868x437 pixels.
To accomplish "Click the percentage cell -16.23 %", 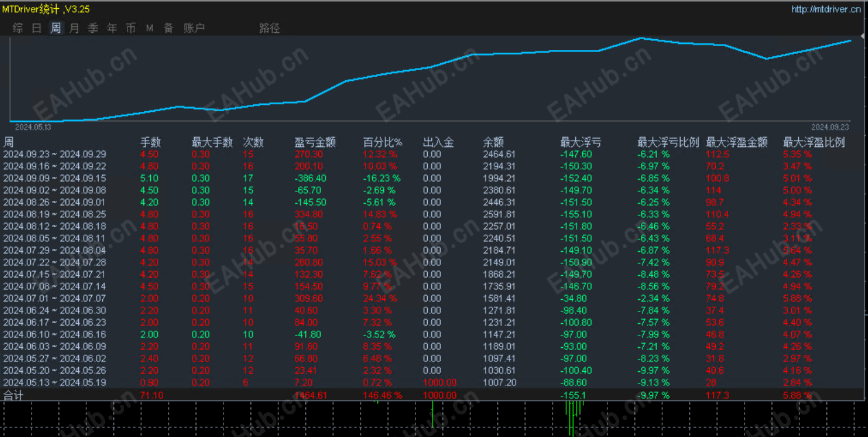I will 382,178.
